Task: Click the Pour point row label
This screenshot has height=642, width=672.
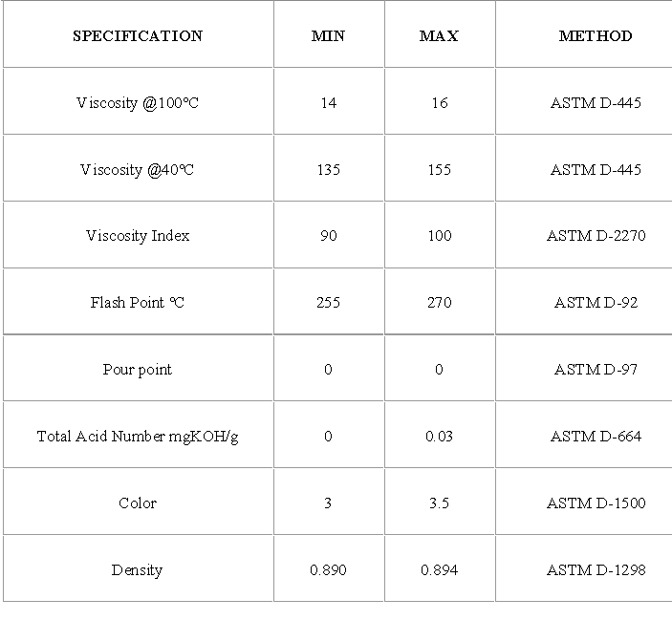Action: (x=138, y=370)
